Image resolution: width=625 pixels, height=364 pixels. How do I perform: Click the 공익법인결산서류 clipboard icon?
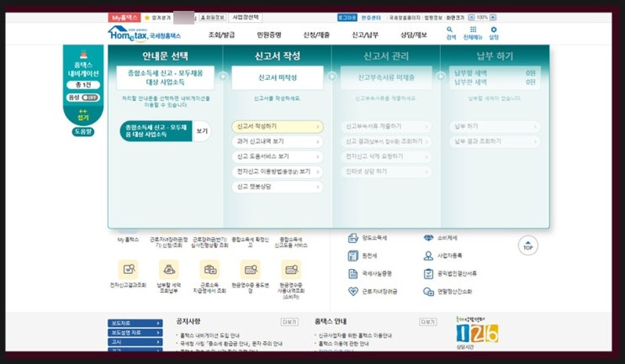428,273
